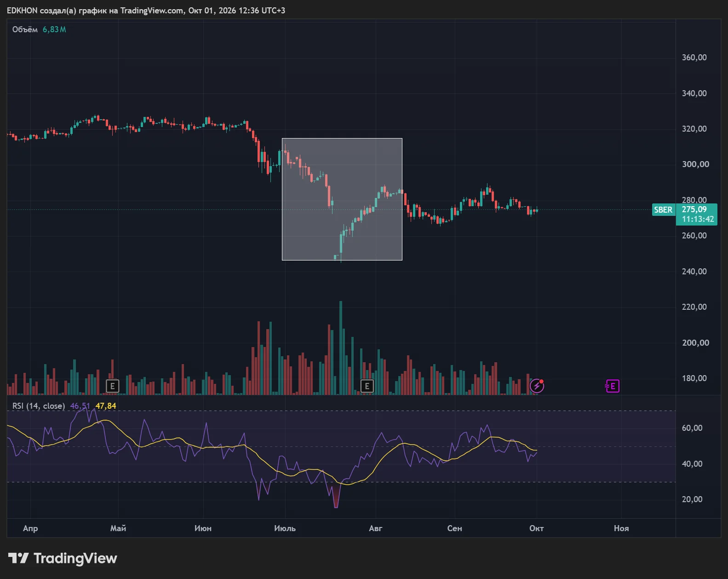
Task: Click the 240,00 price axis label
Action: (x=694, y=272)
